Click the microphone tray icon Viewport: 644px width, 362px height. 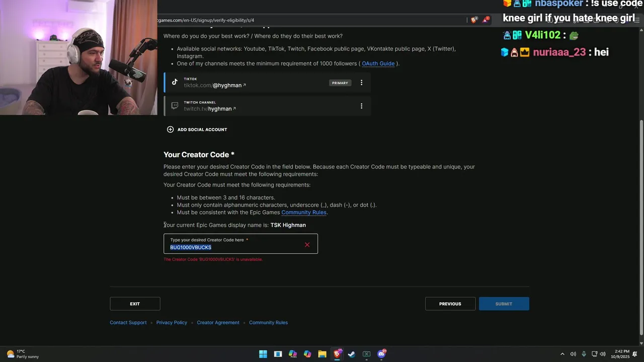coord(584,354)
